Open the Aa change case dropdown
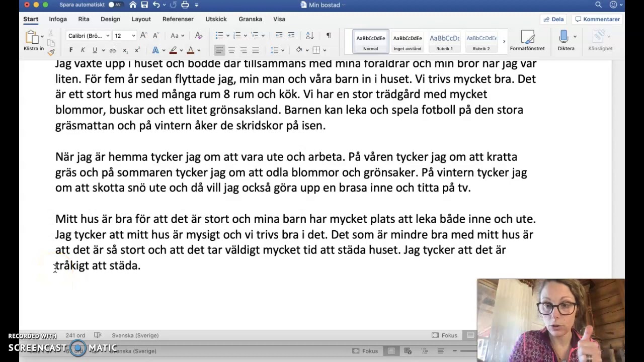This screenshot has width=644, height=362. [x=177, y=36]
